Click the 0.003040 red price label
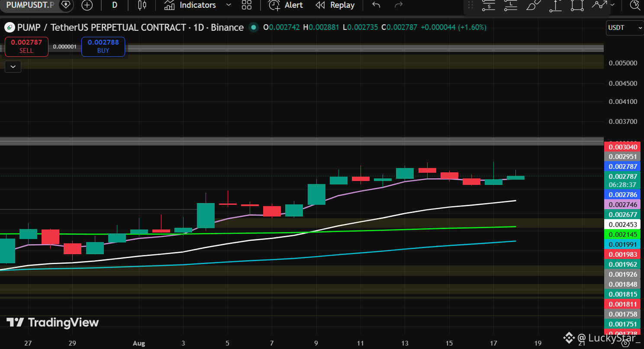Screen dimensions: 644x349 622,147
